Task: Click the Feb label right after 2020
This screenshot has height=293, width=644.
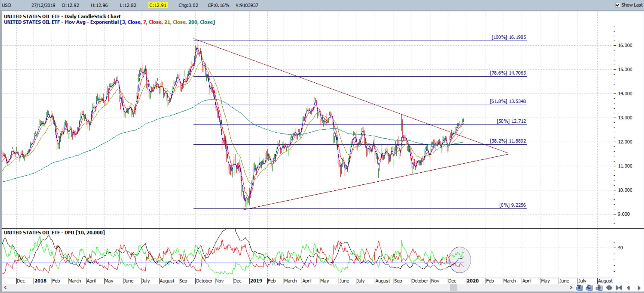Action: (x=490, y=281)
